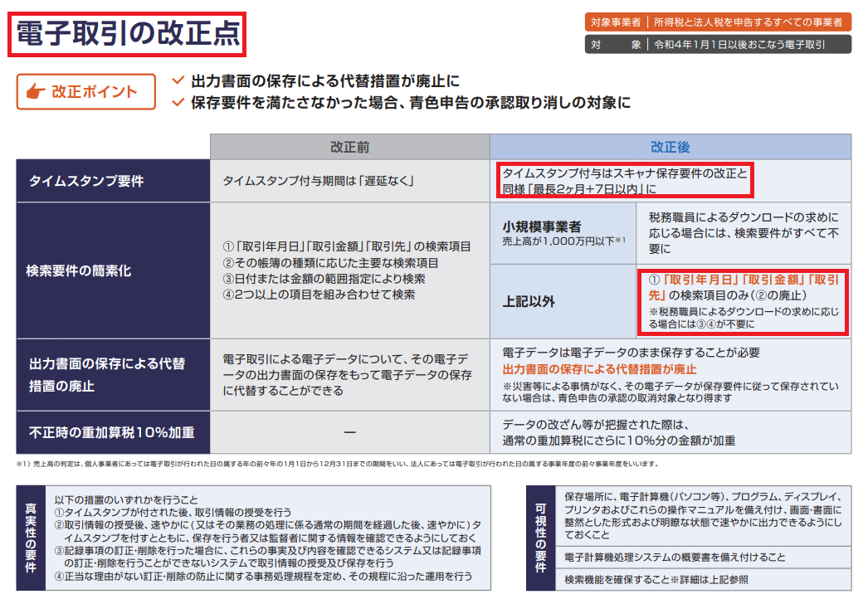
Task: Click the タイムスタンプ要件 row header
Action: coord(87,181)
